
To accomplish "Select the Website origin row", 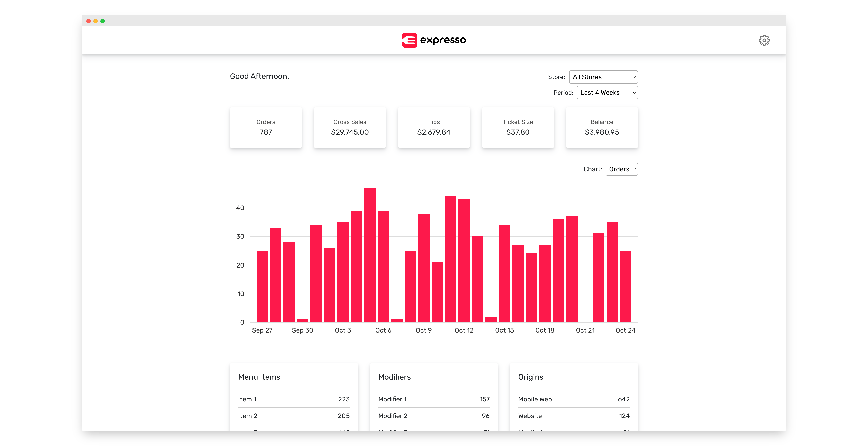I will (x=573, y=416).
